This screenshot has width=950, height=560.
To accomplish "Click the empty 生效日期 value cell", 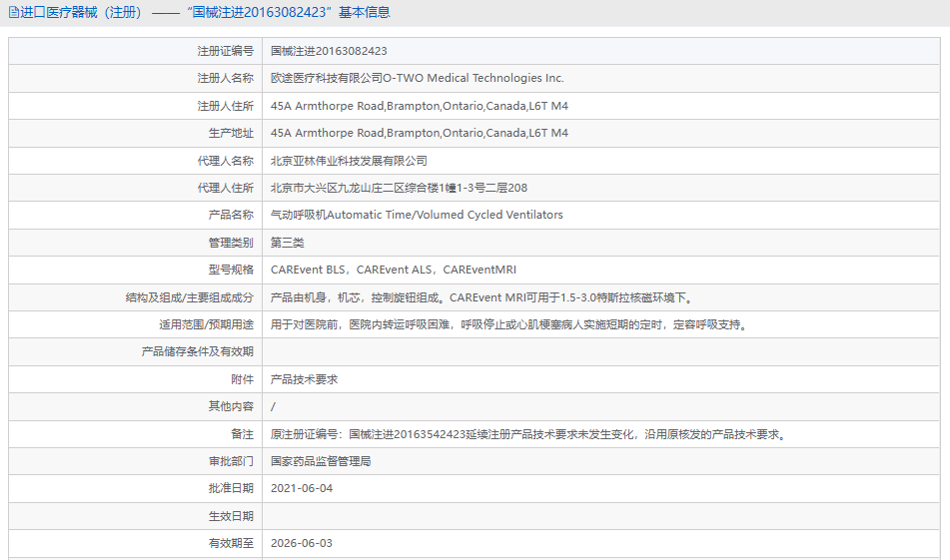I will click(599, 516).
